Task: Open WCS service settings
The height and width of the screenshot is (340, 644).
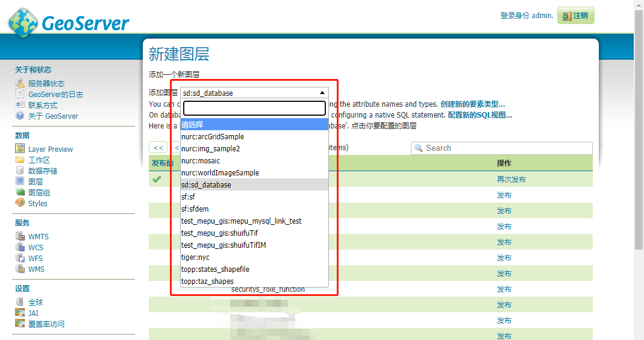Action: pyautogui.click(x=36, y=248)
